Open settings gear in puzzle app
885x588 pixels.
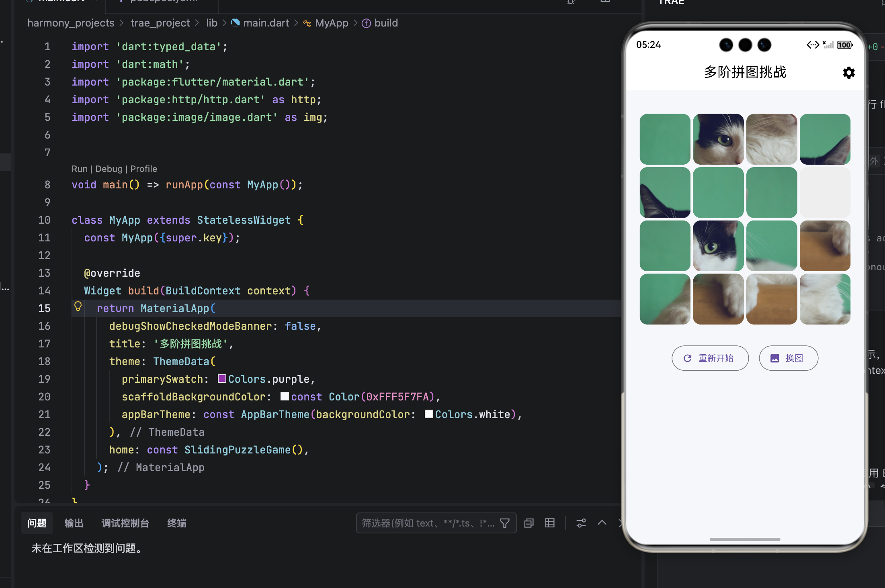point(848,73)
